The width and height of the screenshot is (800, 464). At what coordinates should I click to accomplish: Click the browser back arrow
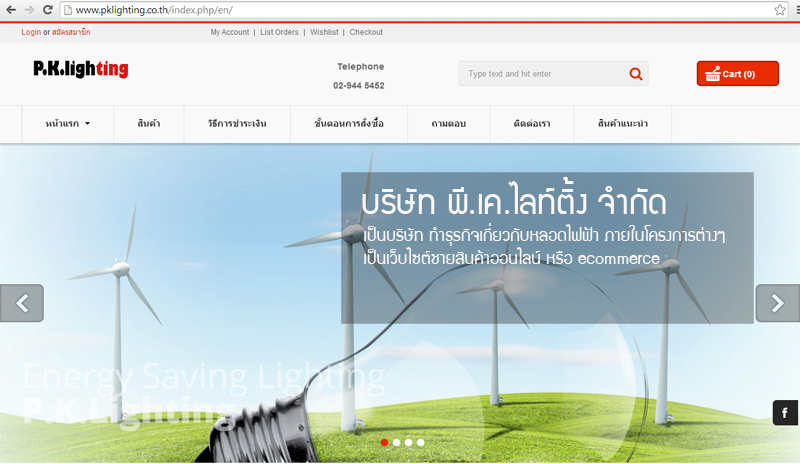pos(11,10)
